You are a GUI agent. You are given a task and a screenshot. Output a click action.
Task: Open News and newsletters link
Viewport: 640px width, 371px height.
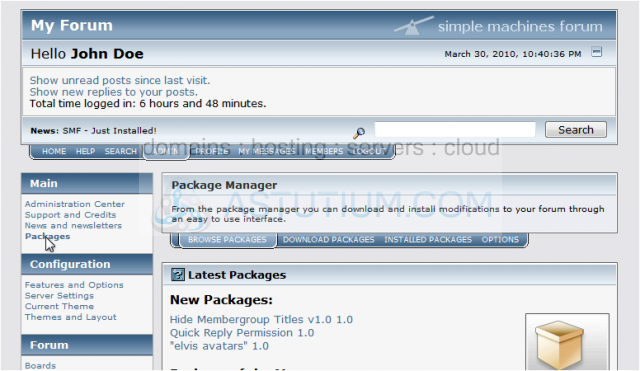coord(73,225)
